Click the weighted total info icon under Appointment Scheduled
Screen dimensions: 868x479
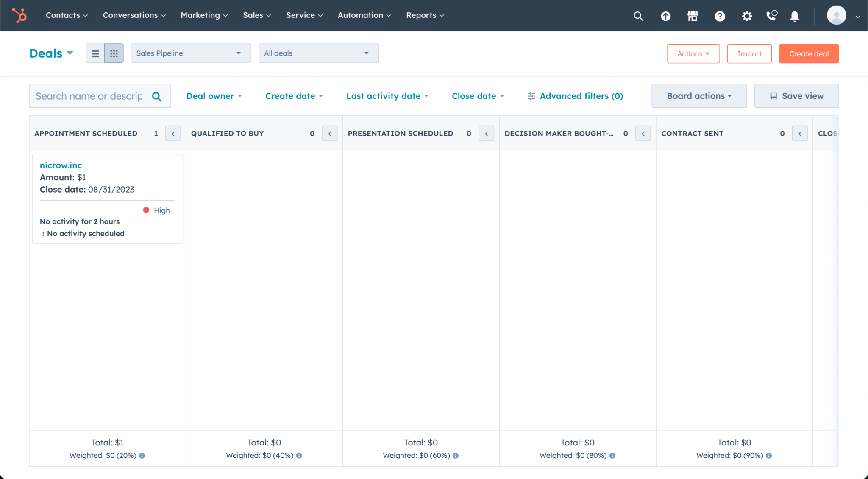[x=142, y=455]
